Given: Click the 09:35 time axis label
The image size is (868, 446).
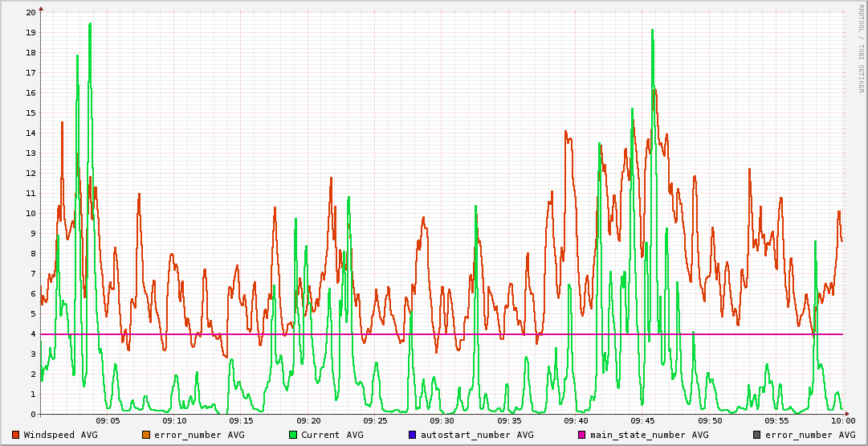Looking at the screenshot, I should pyautogui.click(x=507, y=422).
